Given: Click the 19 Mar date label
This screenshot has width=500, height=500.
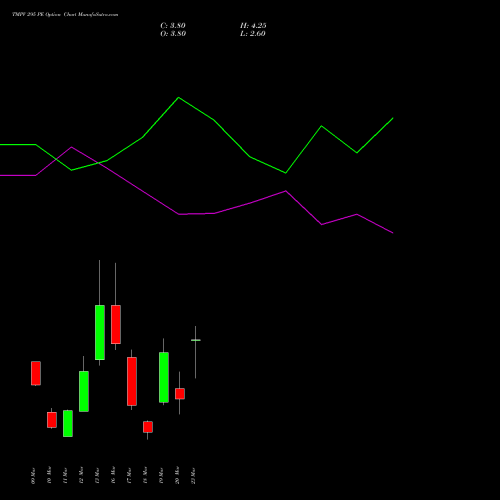Looking at the screenshot, I should tap(161, 475).
